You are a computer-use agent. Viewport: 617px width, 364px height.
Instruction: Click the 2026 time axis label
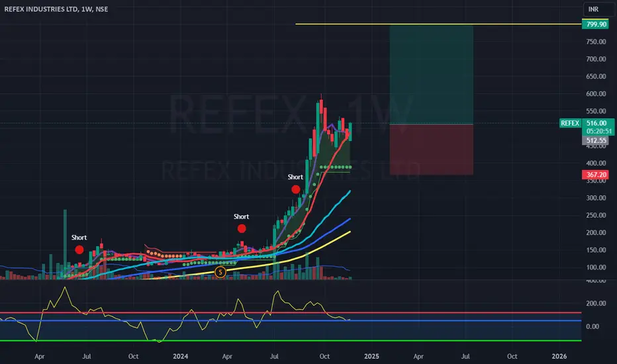point(559,356)
